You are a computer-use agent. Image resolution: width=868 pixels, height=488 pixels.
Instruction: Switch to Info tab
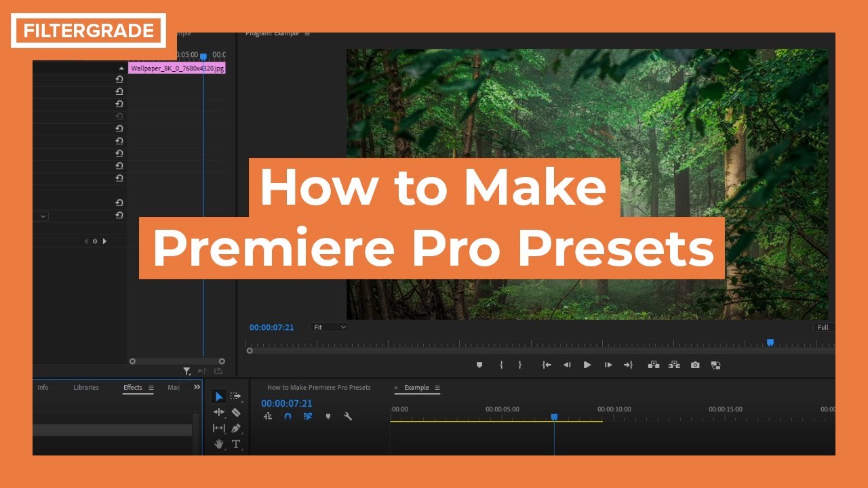coord(43,388)
